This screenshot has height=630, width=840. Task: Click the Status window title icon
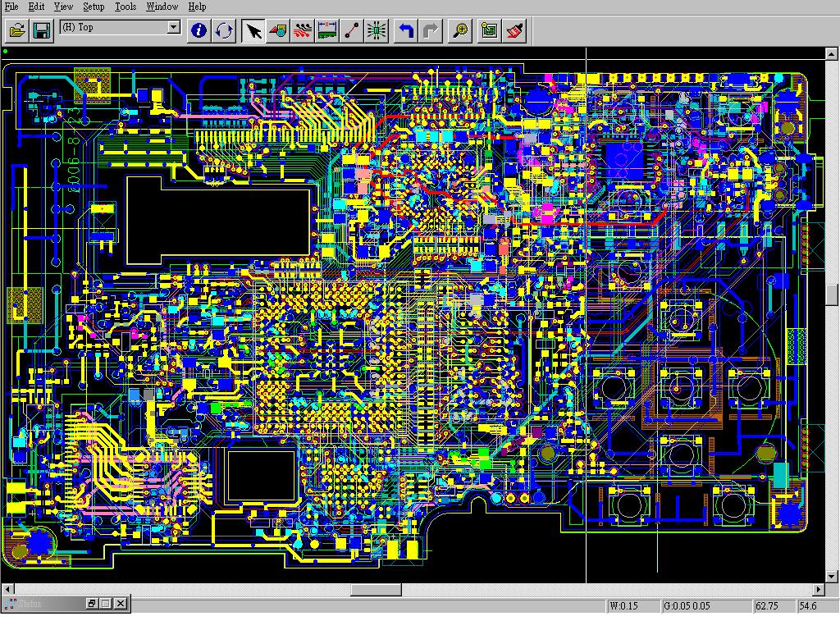[x=10, y=604]
